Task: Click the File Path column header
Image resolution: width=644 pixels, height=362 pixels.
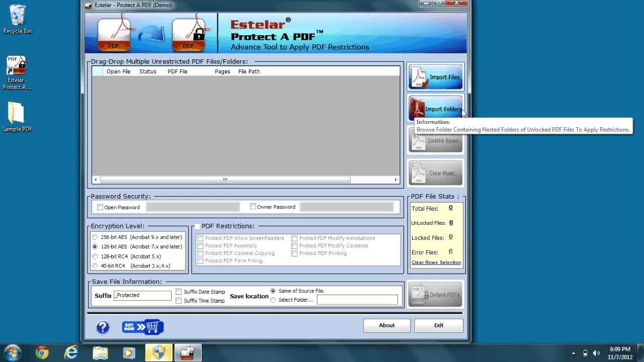Action: 249,71
